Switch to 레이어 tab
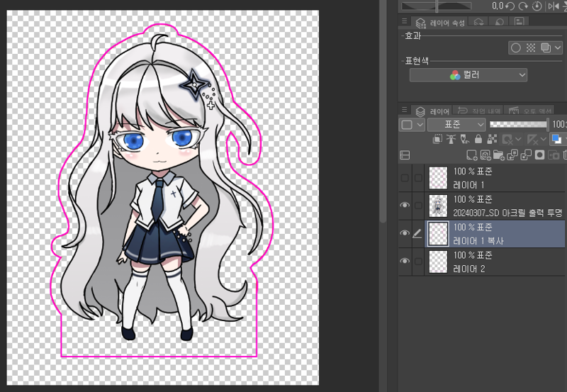The image size is (567, 392). tap(432, 111)
